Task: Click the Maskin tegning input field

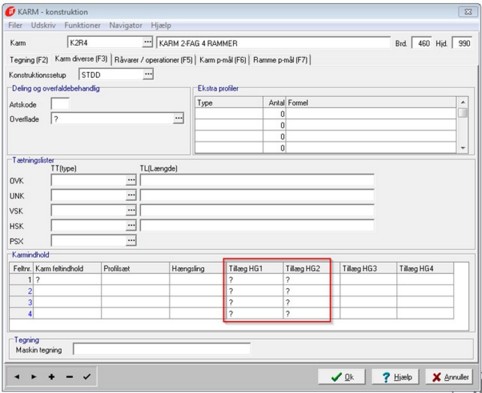Action: (x=162, y=349)
